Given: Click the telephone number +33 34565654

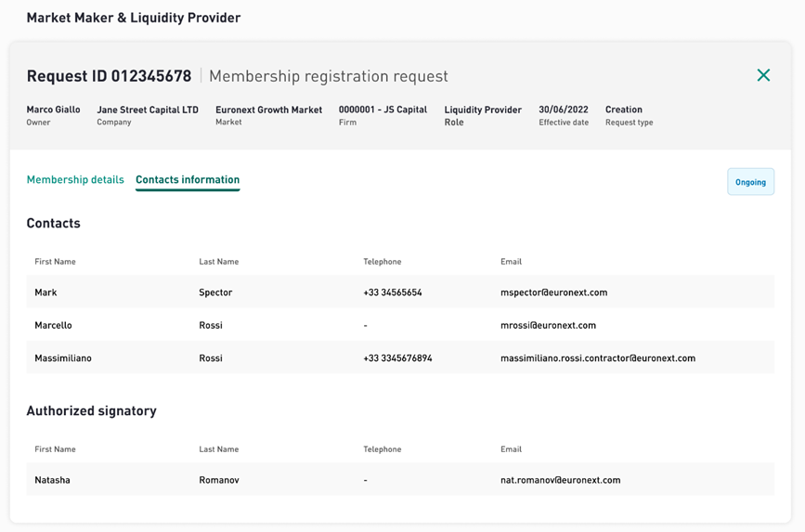Looking at the screenshot, I should point(393,292).
